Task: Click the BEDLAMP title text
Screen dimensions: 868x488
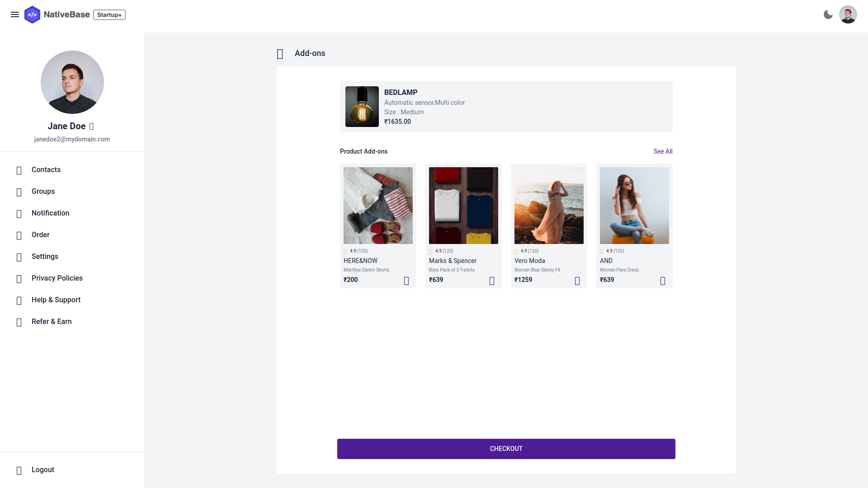Action: [401, 92]
